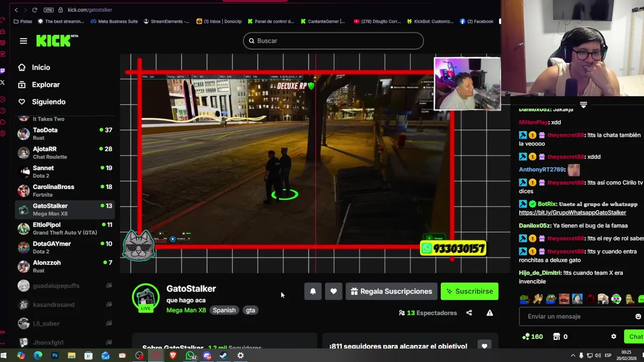644x362 pixels.
Task: Insert the laughing mustache man emote
Action: pyautogui.click(x=564, y=299)
